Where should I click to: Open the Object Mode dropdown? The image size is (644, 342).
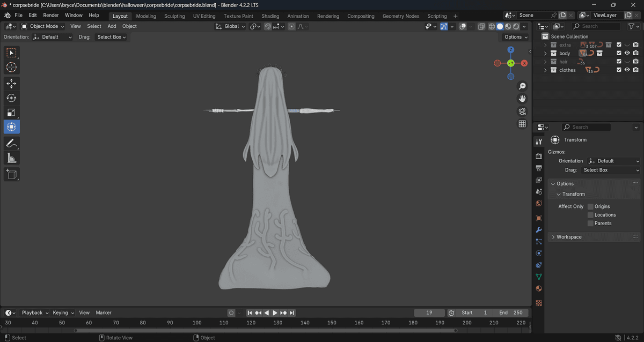[43, 26]
